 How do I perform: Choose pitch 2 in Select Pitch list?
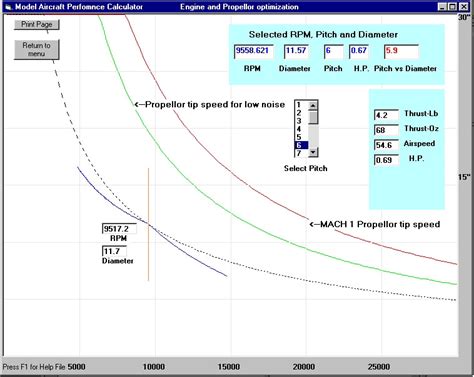pyautogui.click(x=301, y=113)
